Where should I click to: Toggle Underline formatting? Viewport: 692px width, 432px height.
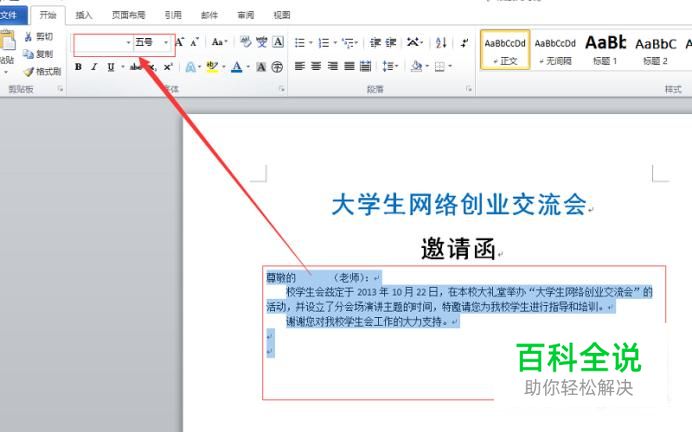(x=110, y=67)
